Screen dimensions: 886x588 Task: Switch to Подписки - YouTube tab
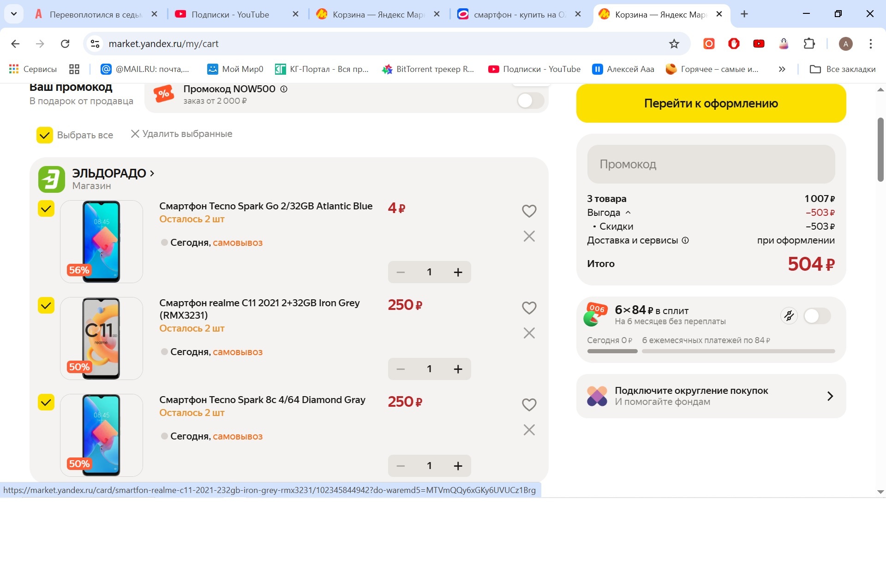point(230,14)
